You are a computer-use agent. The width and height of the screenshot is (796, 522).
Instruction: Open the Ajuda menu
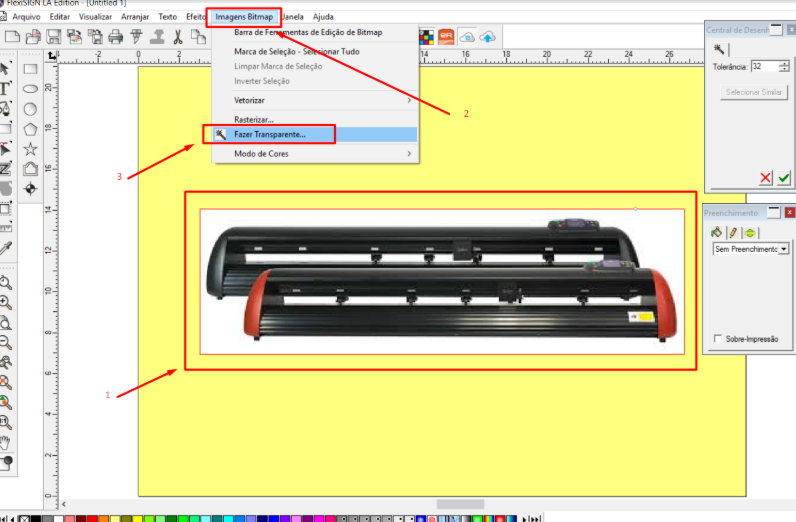tap(323, 17)
